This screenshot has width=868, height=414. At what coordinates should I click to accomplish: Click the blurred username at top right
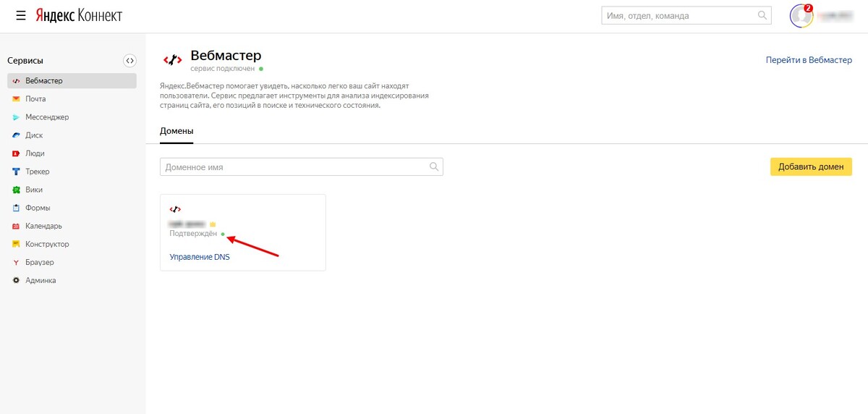click(x=834, y=15)
